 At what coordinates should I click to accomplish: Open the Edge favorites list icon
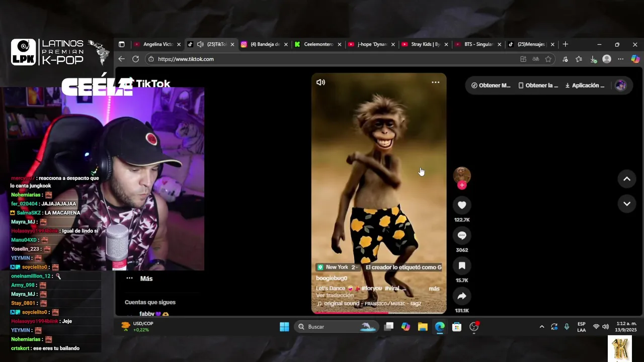[x=579, y=59]
